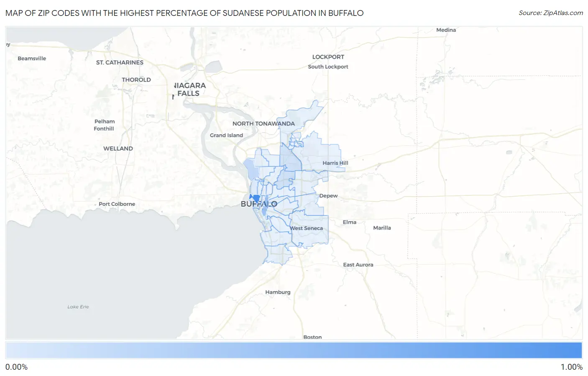Image resolution: width=588 pixels, height=376 pixels.
Task: Select the West Seneca label
Action: [307, 228]
